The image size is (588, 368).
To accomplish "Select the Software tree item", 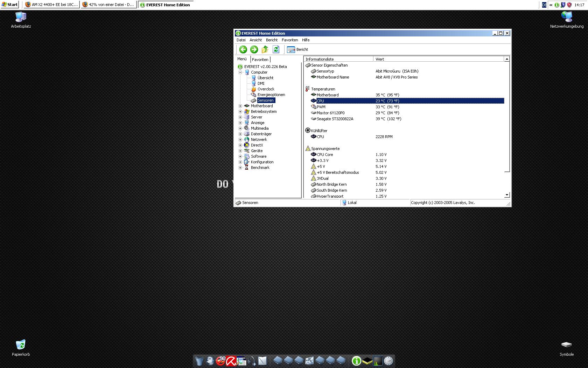I will point(259,156).
